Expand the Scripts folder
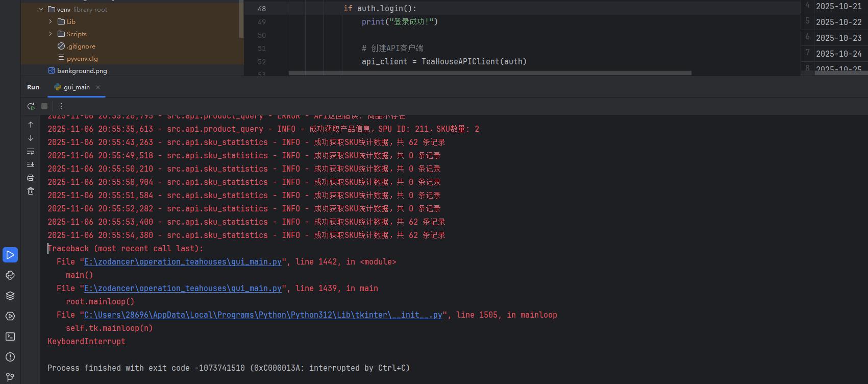This screenshot has width=868, height=384. point(51,34)
